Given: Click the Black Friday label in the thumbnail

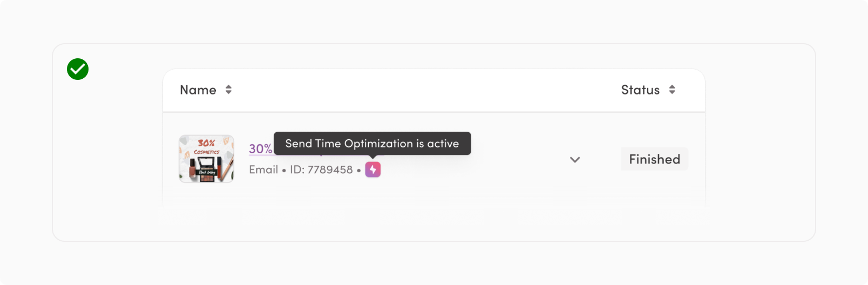Looking at the screenshot, I should (207, 173).
